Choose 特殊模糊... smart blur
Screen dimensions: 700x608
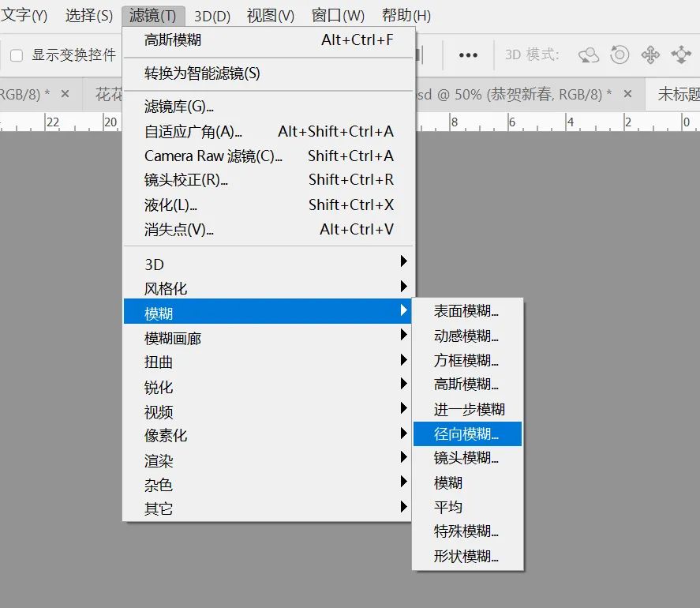tap(467, 531)
